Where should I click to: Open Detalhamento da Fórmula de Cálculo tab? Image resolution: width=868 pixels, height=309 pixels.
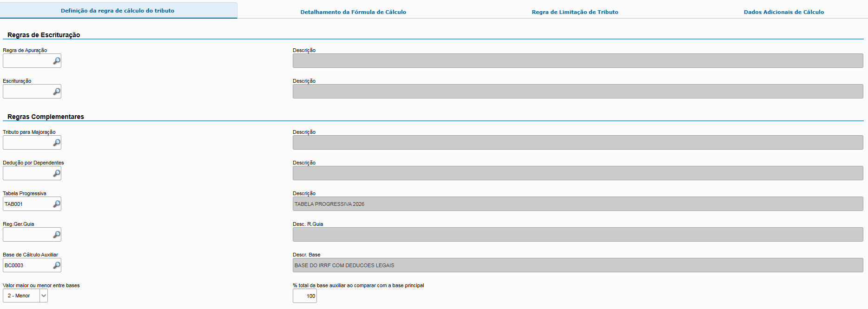pyautogui.click(x=353, y=12)
